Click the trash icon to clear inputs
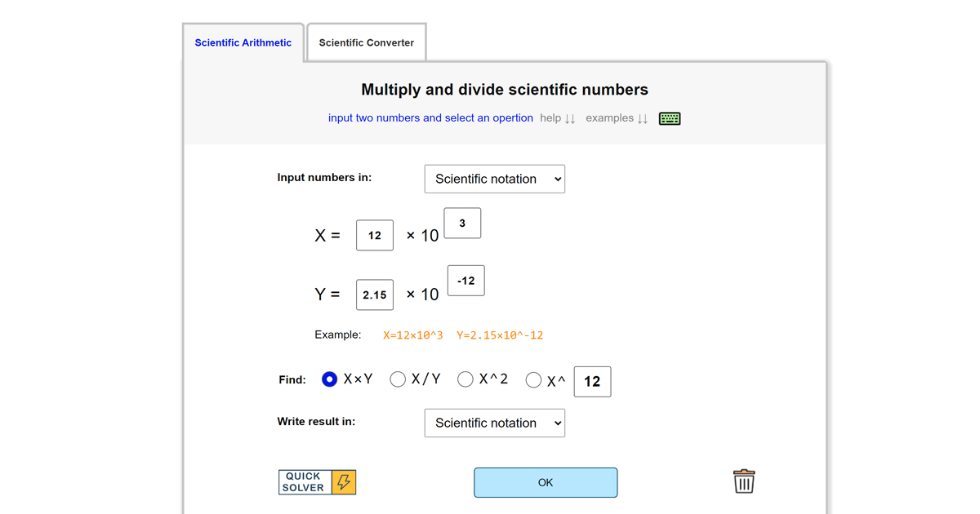This screenshot has height=514, width=980. tap(742, 481)
